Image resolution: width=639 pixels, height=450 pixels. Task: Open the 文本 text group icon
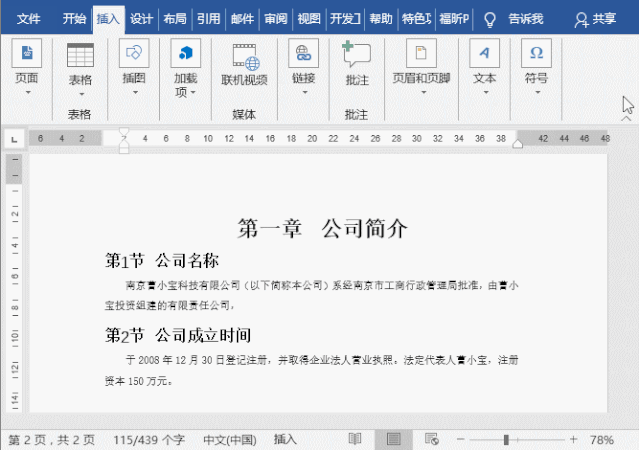click(484, 53)
